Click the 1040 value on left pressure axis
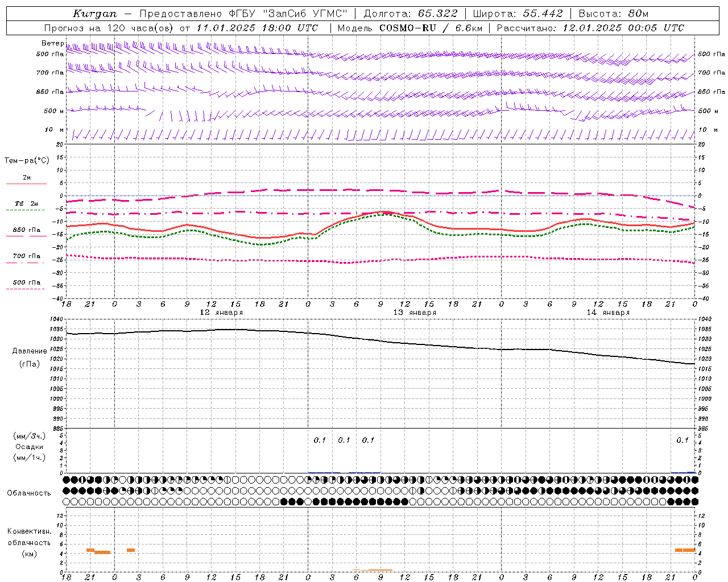The image size is (728, 582). click(x=57, y=319)
